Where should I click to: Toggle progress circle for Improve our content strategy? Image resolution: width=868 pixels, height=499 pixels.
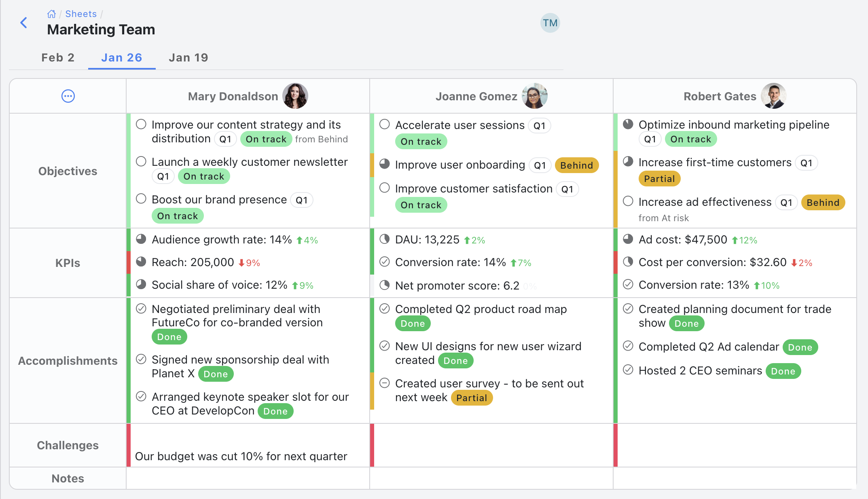141,124
